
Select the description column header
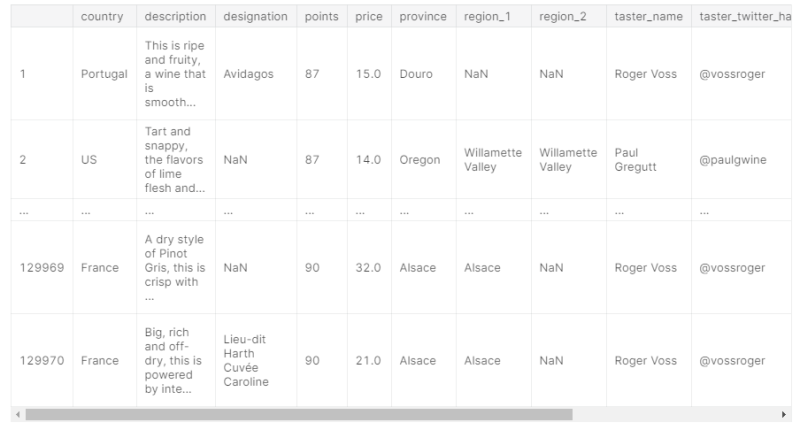(175, 18)
